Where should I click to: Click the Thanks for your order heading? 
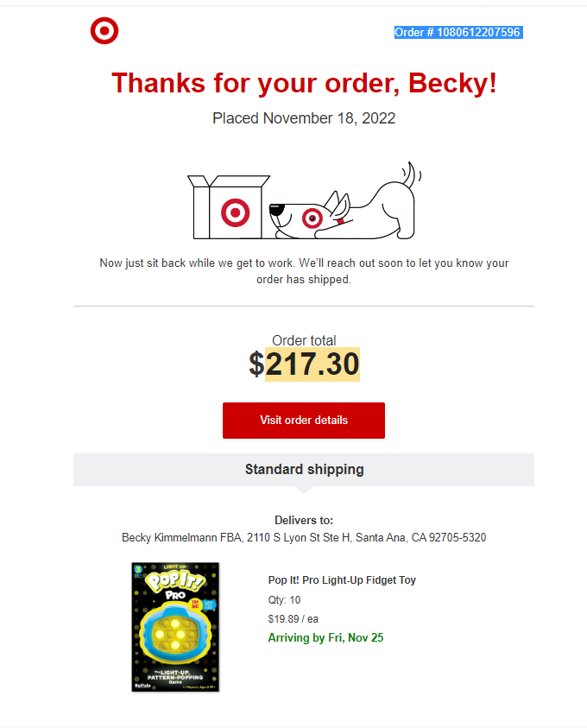pyautogui.click(x=304, y=83)
